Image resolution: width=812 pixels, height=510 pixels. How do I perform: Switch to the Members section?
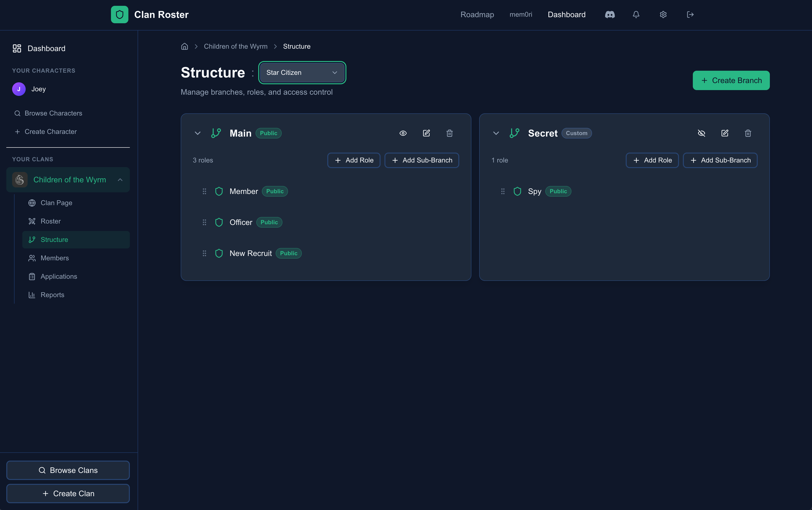click(55, 258)
